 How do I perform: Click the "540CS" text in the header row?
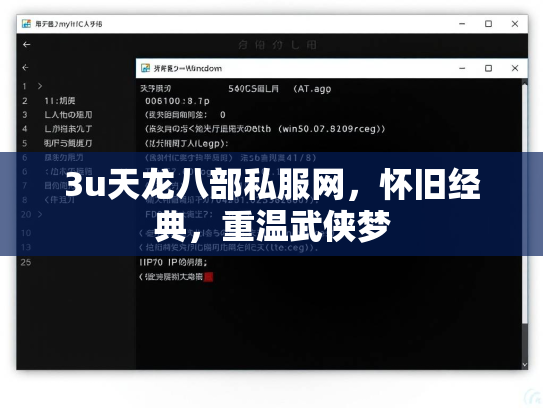click(242, 89)
